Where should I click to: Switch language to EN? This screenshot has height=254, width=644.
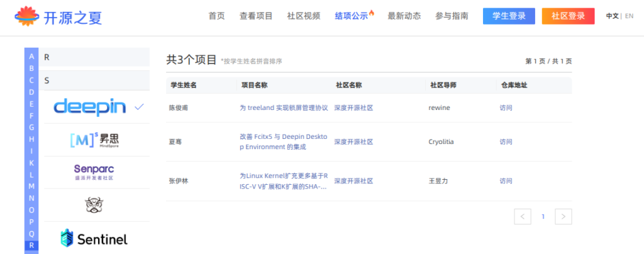tap(629, 16)
